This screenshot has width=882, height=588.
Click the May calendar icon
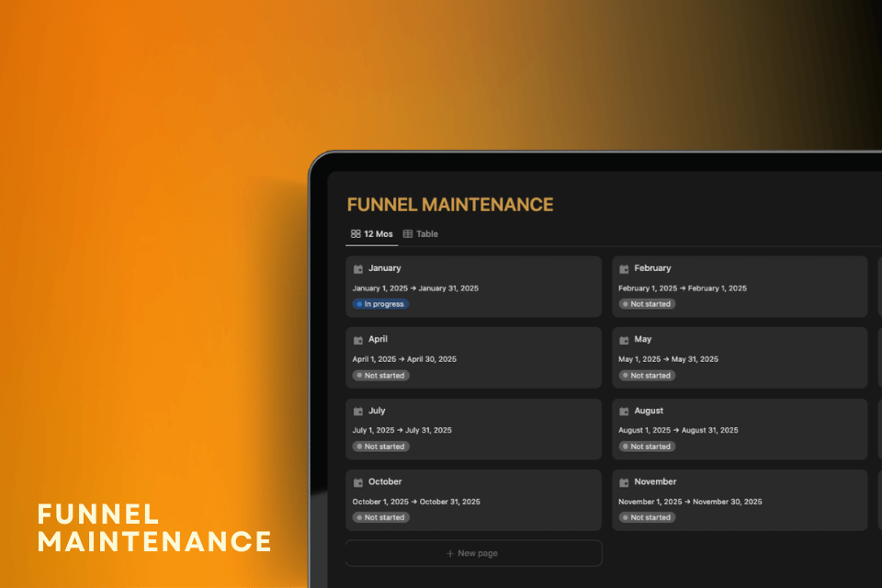tap(624, 340)
